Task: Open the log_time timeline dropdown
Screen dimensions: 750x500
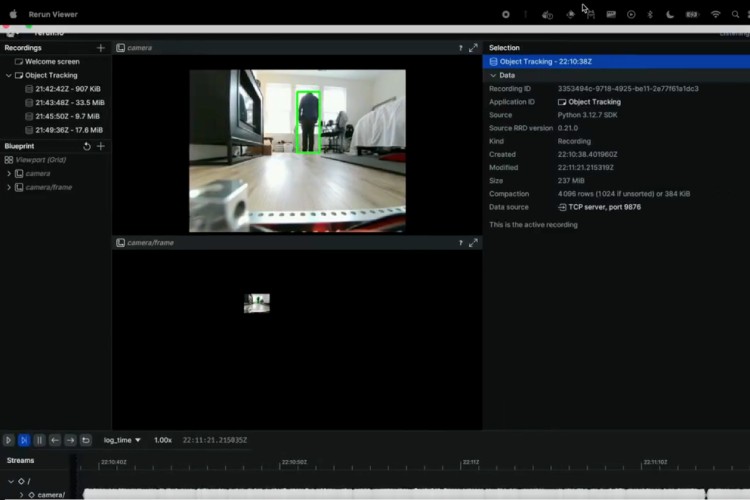Action: 122,440
